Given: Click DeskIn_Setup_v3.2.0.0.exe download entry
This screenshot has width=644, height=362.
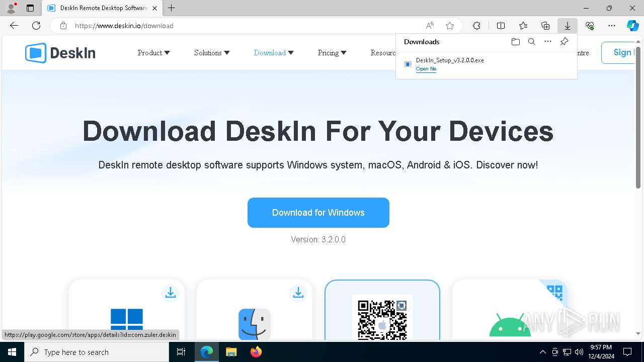Looking at the screenshot, I should 487,64.
